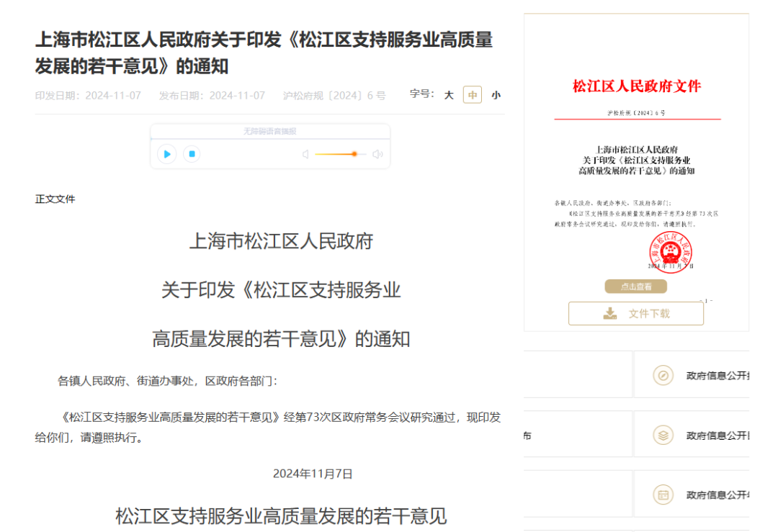Select the 中 medium font size option
Screen dimensions: 778x532
pyautogui.click(x=472, y=94)
